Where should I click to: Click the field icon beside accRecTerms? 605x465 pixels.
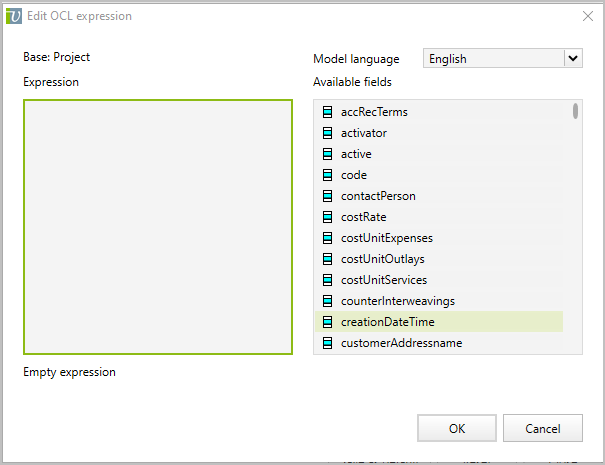pos(327,112)
